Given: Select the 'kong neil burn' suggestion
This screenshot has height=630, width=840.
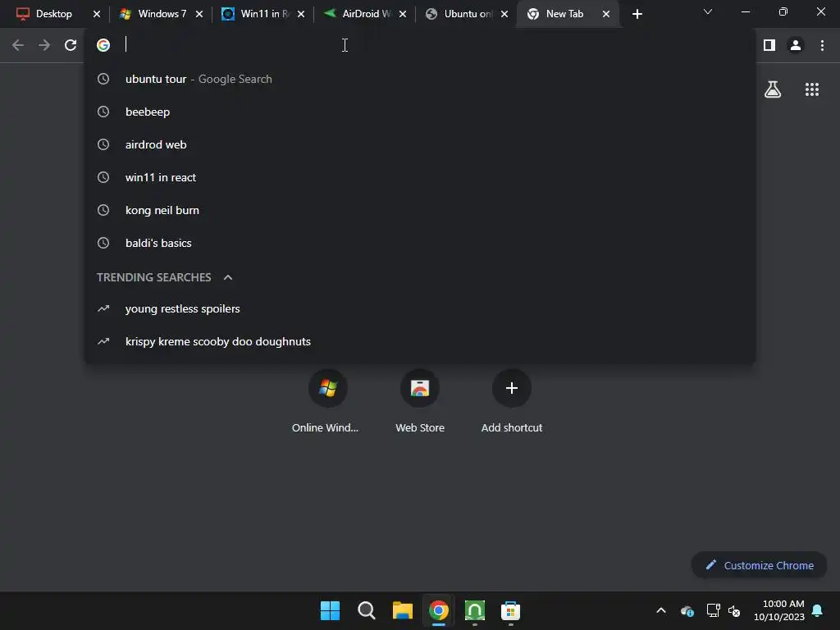Looking at the screenshot, I should tap(420, 210).
